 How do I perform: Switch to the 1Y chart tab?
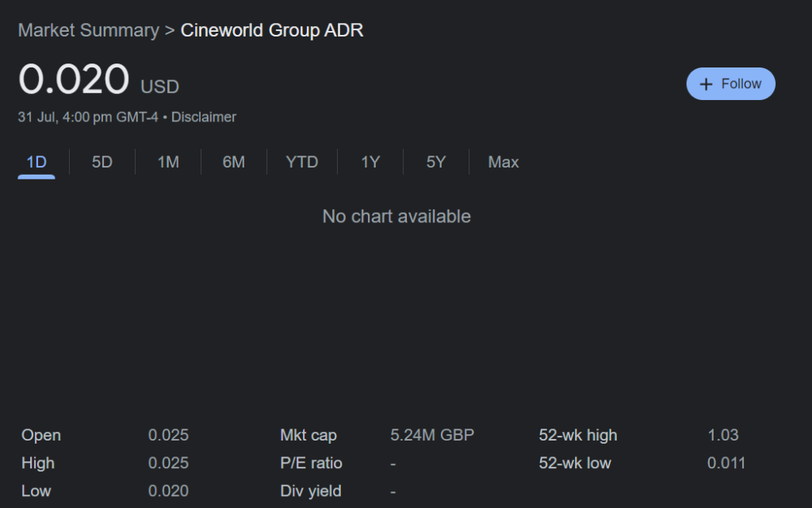click(x=370, y=162)
